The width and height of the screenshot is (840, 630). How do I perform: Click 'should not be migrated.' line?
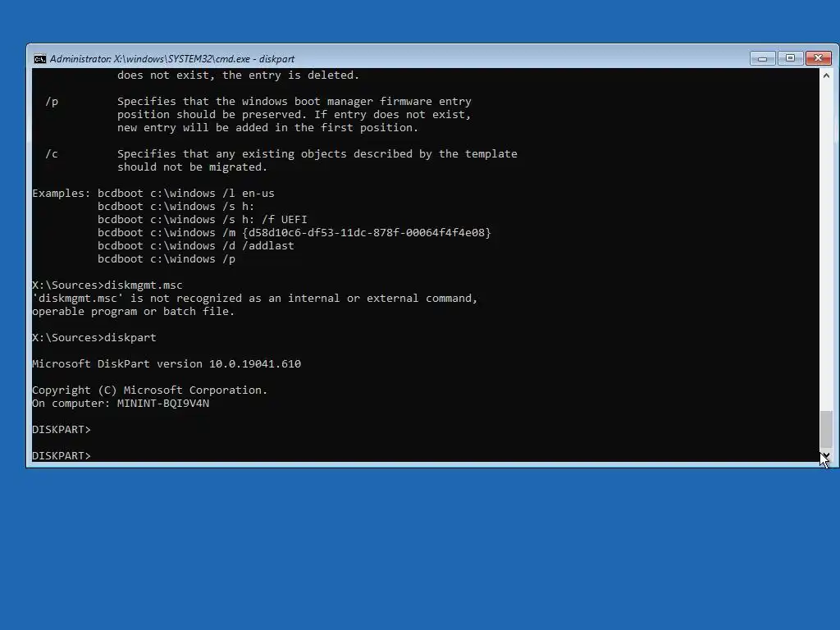point(192,167)
